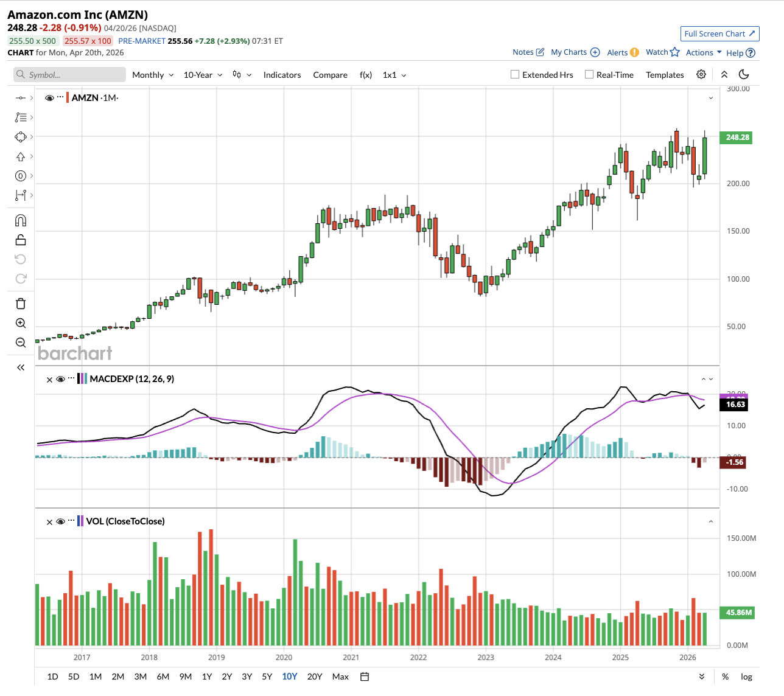Click the trash delete drawings icon
This screenshot has width=784, height=696.
point(21,304)
